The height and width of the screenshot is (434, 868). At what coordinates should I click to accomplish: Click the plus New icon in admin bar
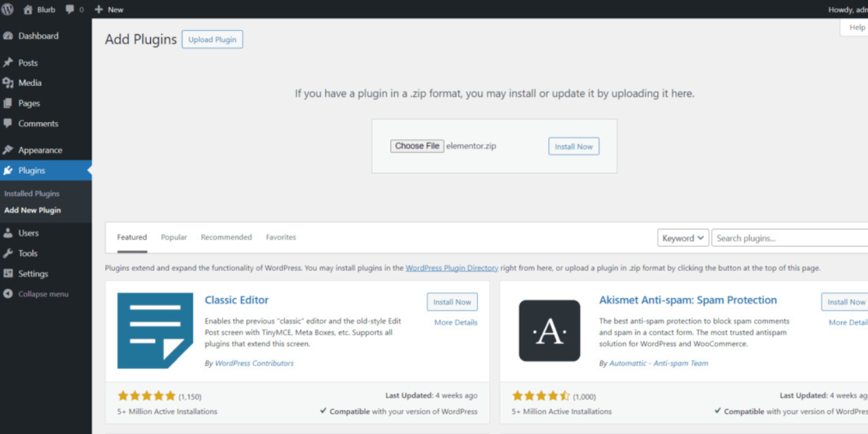point(99,10)
